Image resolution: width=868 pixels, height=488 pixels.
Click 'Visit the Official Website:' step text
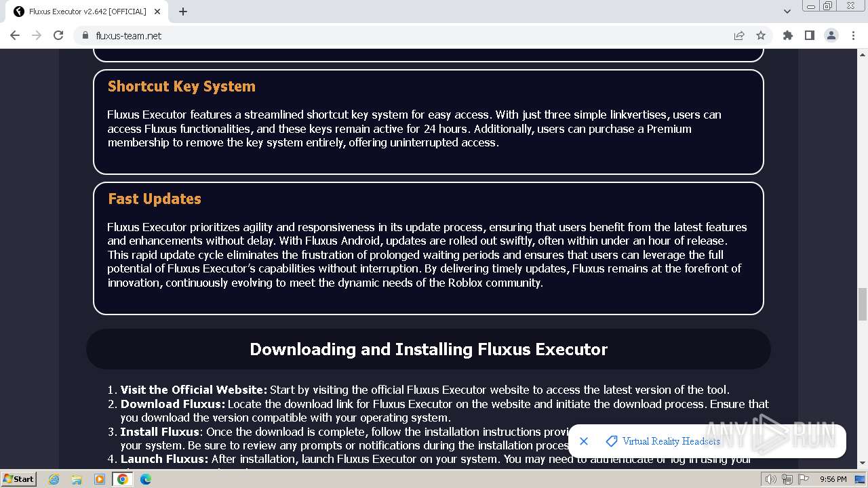(x=194, y=390)
